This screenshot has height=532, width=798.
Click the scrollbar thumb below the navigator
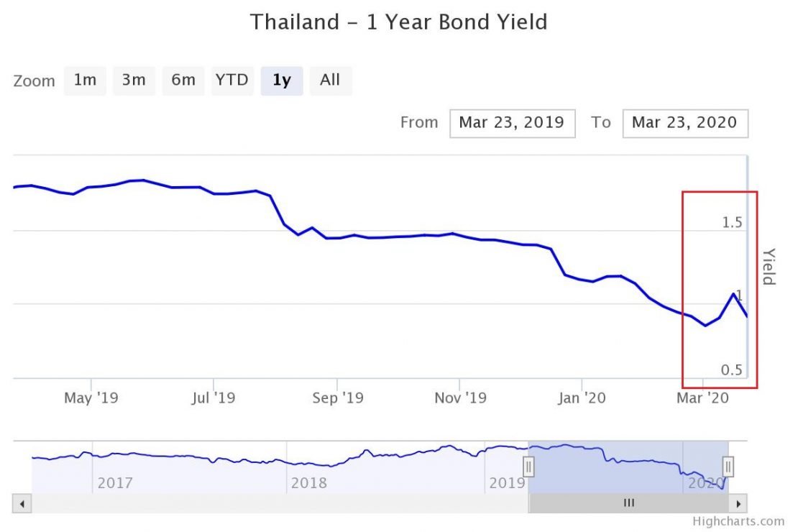629,503
